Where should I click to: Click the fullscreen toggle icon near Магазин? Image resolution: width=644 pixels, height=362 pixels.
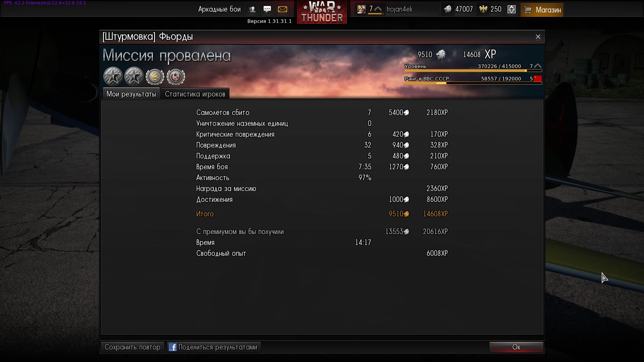point(512,9)
